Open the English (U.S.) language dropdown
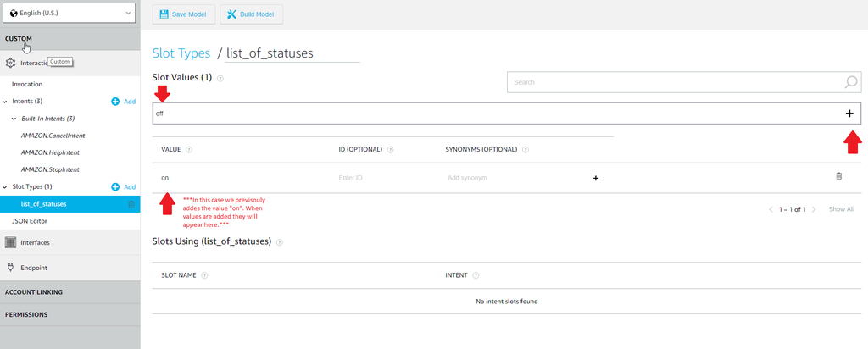Image resolution: width=868 pixels, height=349 pixels. [70, 14]
